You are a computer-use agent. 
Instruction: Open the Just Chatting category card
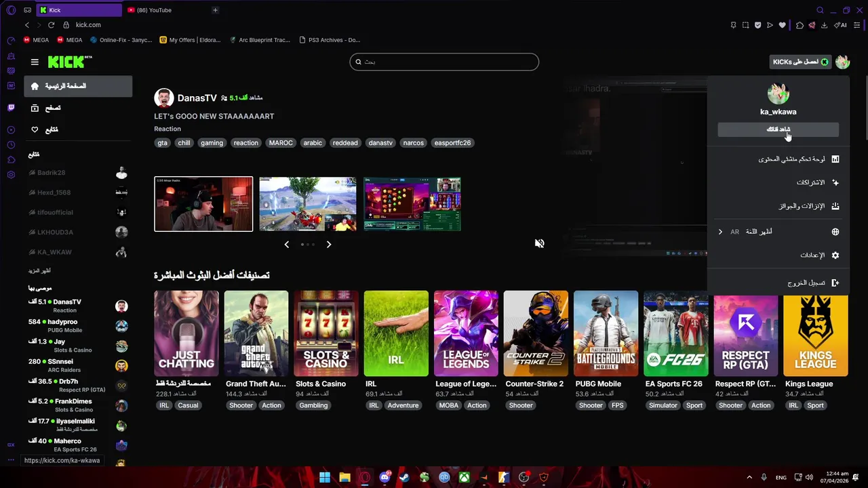(186, 333)
